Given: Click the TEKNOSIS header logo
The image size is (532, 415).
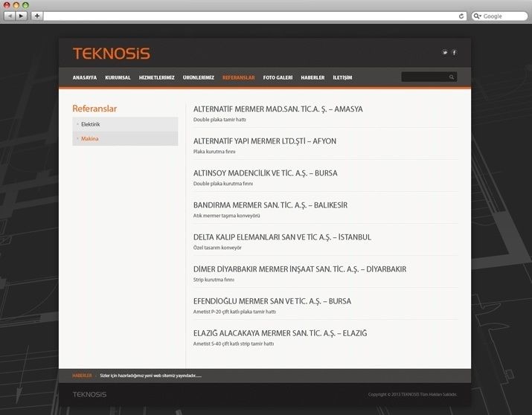Looking at the screenshot, I should coord(112,54).
